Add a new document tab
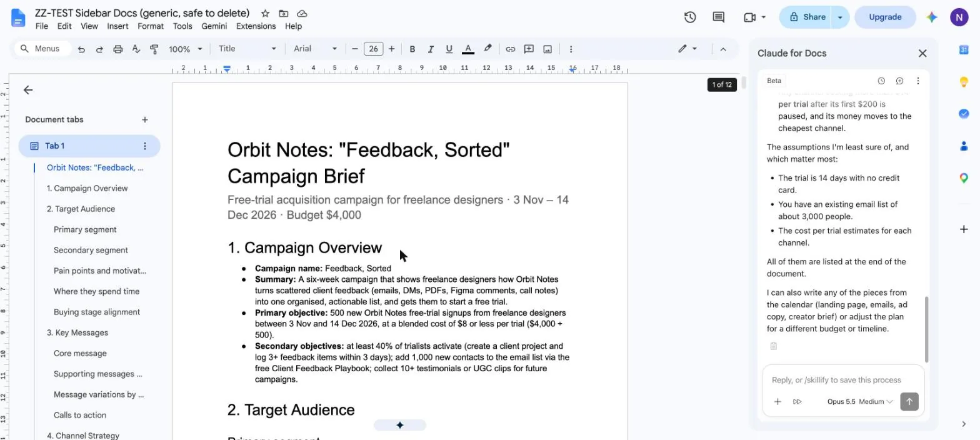Image resolution: width=980 pixels, height=440 pixels. pos(145,119)
